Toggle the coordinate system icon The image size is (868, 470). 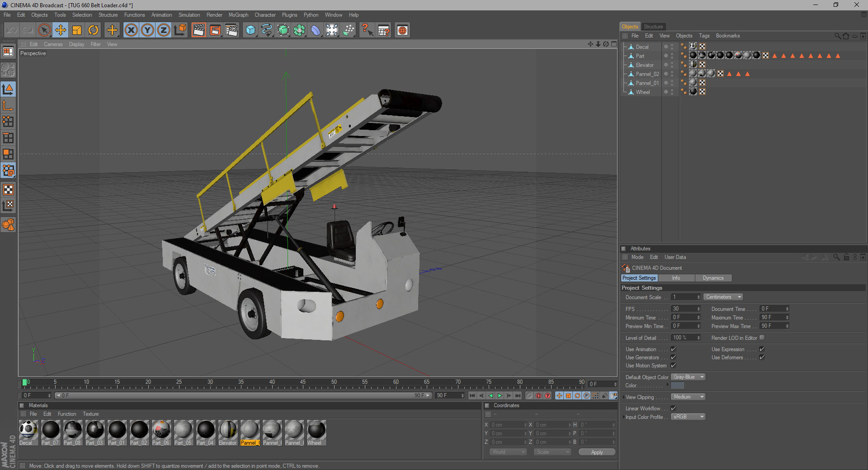(180, 30)
